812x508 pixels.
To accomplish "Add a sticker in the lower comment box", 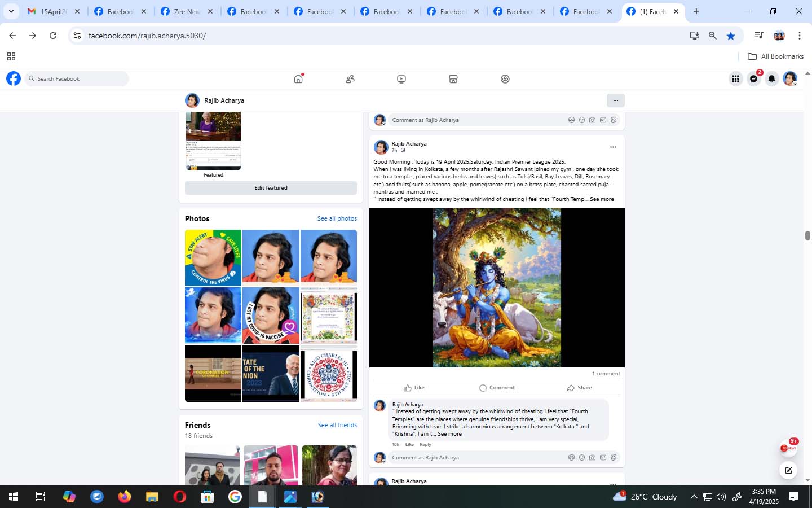I will (614, 458).
